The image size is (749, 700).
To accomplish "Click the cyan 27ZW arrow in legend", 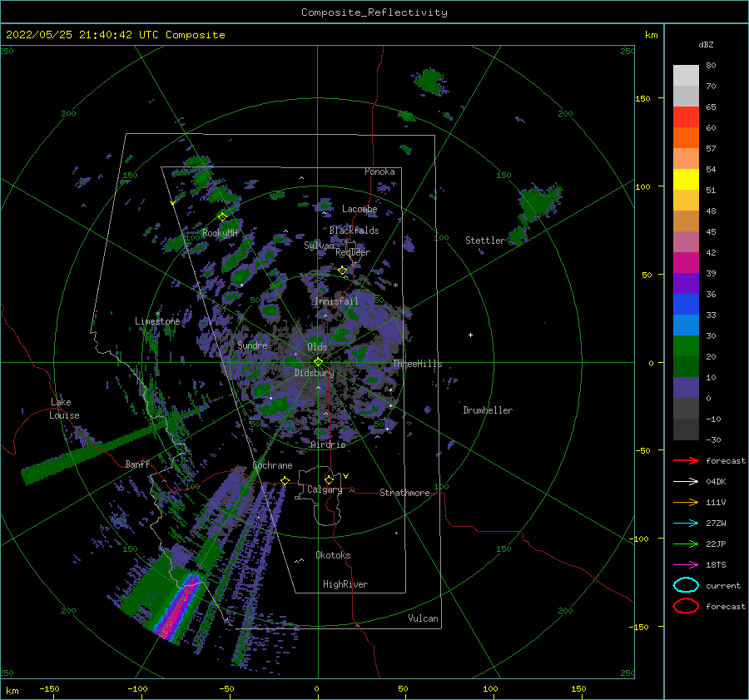I will click(687, 524).
